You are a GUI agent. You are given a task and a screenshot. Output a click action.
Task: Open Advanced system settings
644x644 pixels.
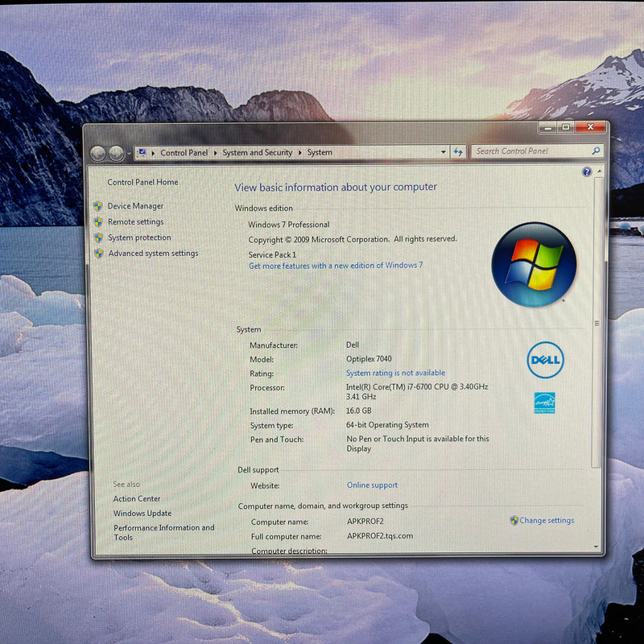(153, 253)
